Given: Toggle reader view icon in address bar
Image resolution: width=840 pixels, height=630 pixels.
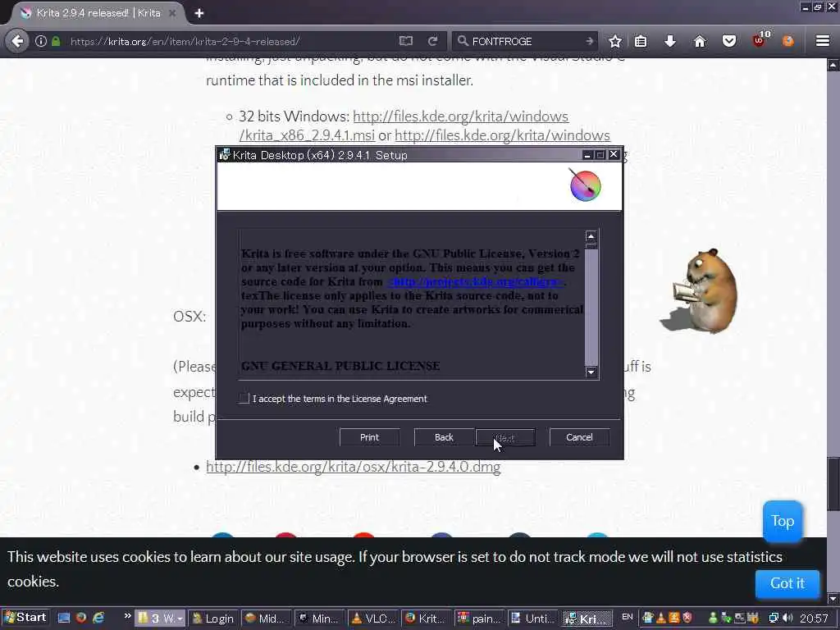Looking at the screenshot, I should pyautogui.click(x=406, y=41).
